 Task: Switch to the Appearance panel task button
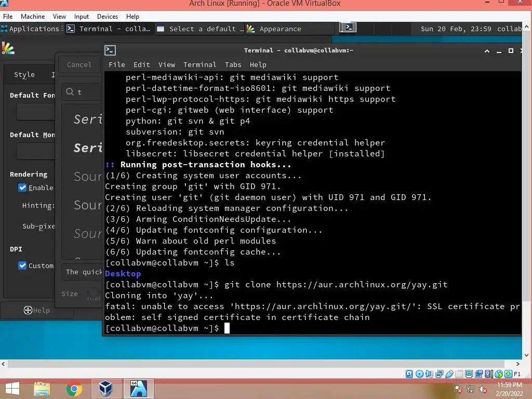(289, 29)
